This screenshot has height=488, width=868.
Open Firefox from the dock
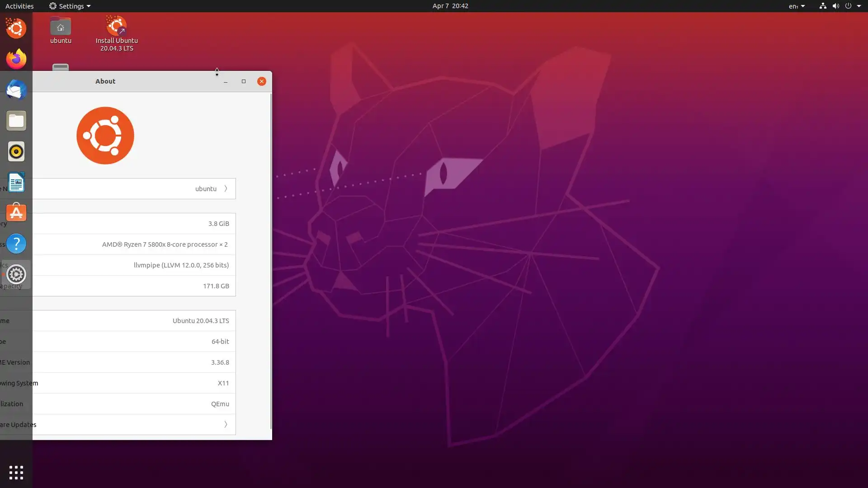pyautogui.click(x=16, y=59)
